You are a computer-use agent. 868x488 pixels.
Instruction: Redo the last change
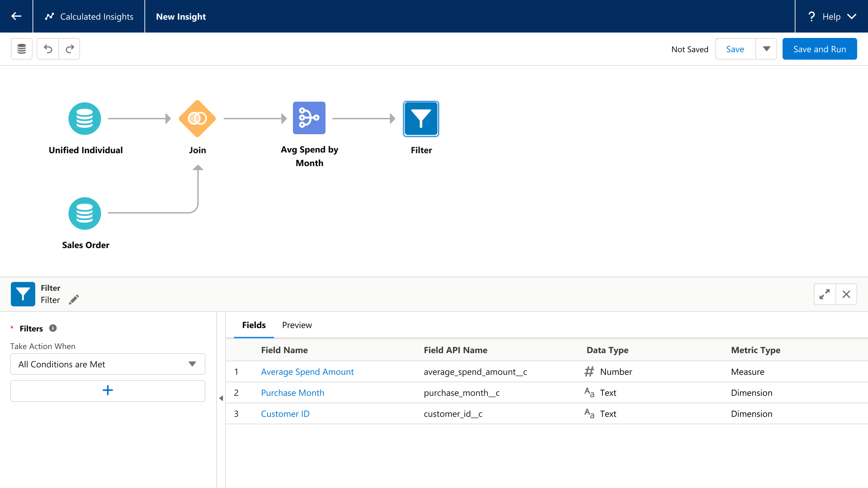[x=70, y=48]
